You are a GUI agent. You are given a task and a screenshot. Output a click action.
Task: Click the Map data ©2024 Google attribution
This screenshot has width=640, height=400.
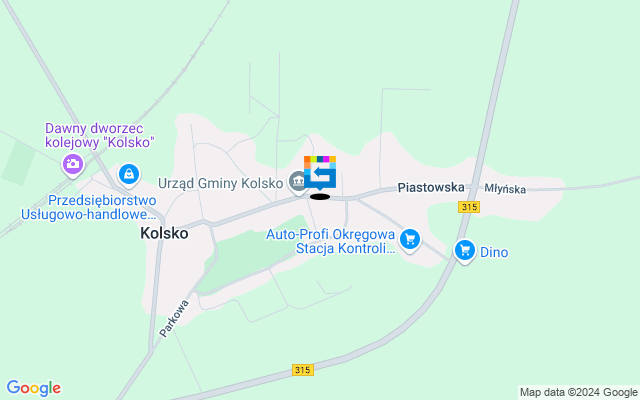click(578, 393)
